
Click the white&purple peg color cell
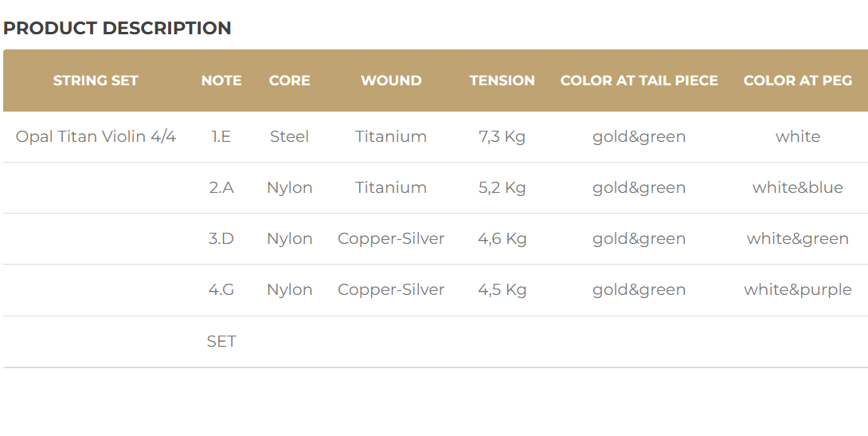[x=797, y=289]
